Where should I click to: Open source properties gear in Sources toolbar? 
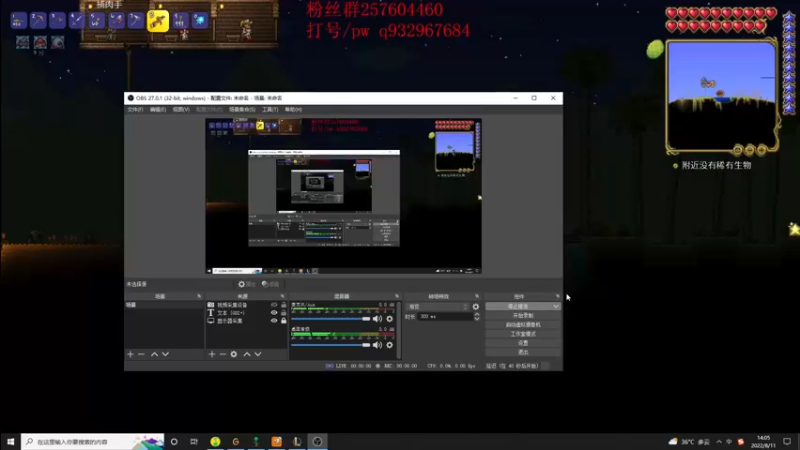click(x=234, y=354)
